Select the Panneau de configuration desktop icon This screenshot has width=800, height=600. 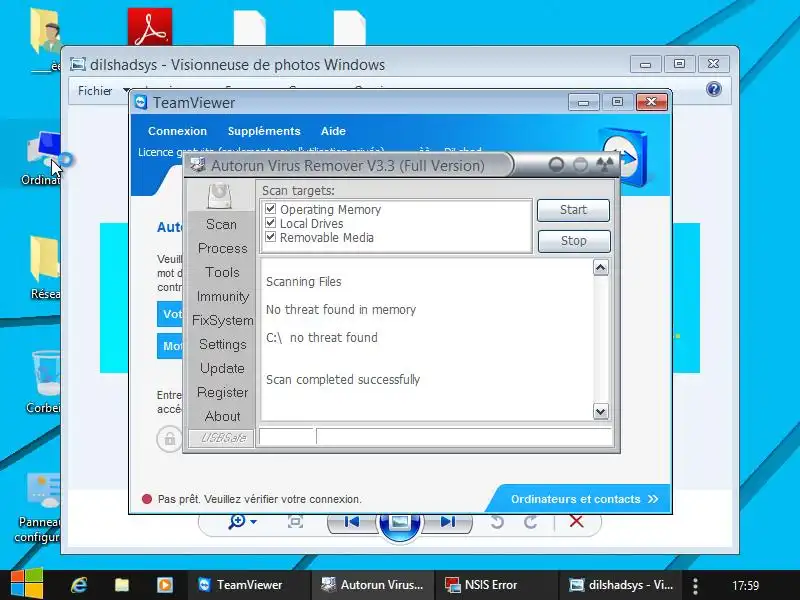pos(40,507)
